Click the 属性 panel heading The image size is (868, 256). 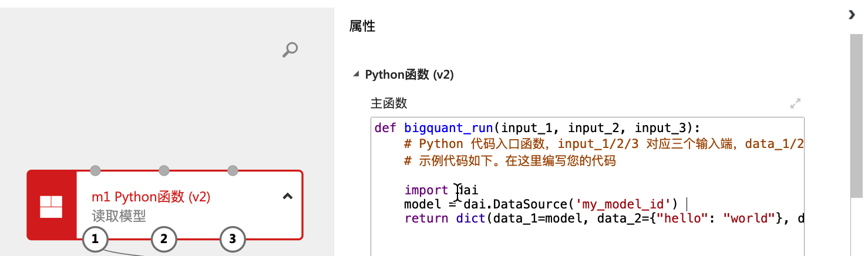point(362,26)
